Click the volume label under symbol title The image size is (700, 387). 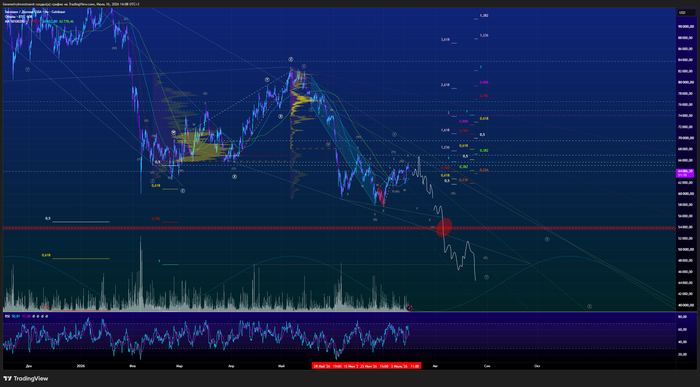click(x=19, y=17)
